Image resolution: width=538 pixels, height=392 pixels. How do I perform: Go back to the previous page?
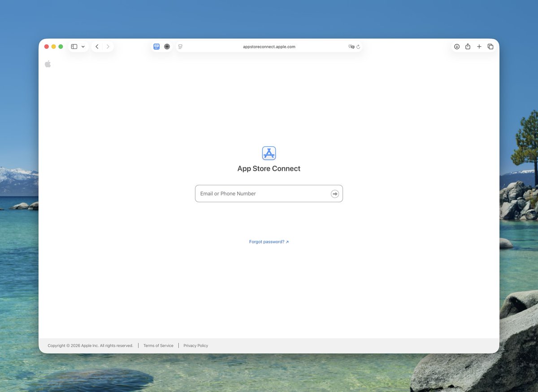coord(97,47)
